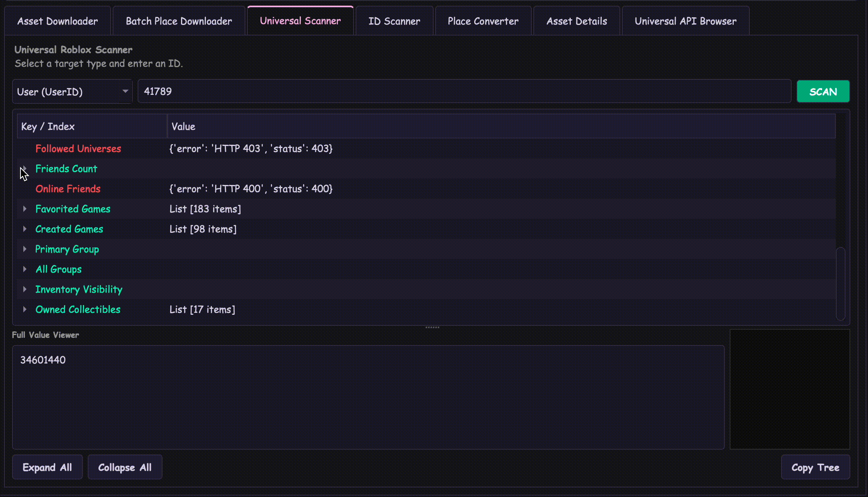
Task: Click the results tree vertical scrollbar
Action: [840, 283]
